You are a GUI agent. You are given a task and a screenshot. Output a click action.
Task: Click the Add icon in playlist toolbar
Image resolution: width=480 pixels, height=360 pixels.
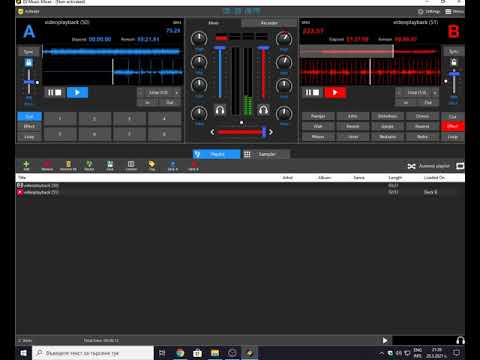[26, 165]
